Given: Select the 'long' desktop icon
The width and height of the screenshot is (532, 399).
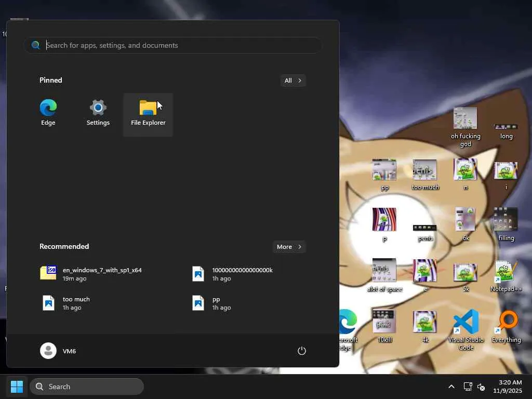Looking at the screenshot, I should click(x=506, y=131).
